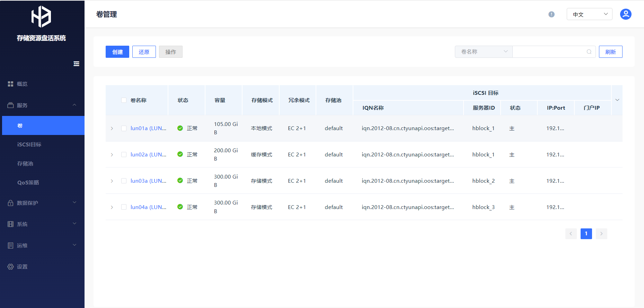Expand the lun03a row details
This screenshot has height=308, width=644.
tap(112, 181)
